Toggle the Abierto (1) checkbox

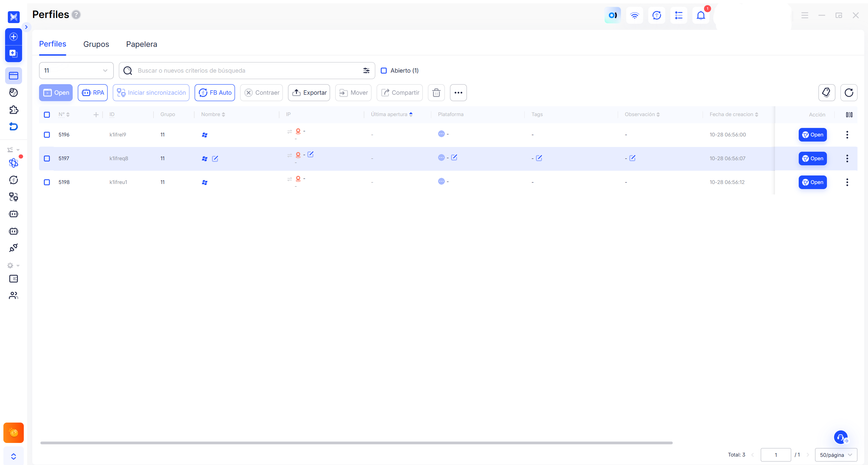(x=384, y=71)
